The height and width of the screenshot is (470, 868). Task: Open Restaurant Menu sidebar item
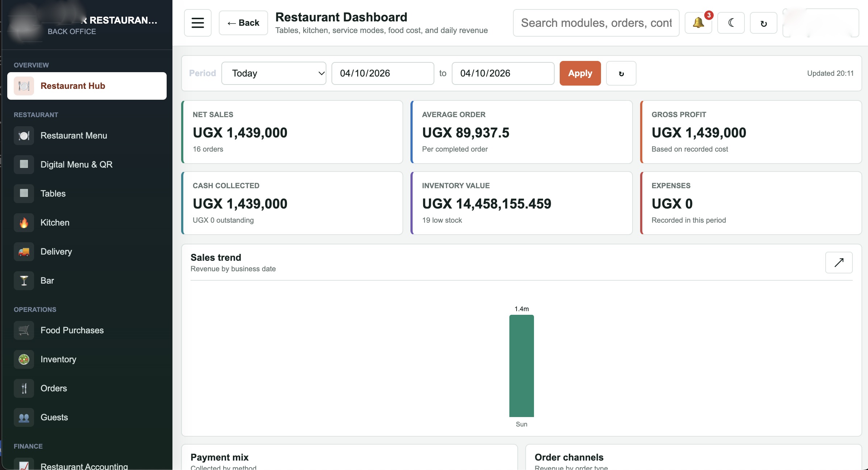pos(87,136)
